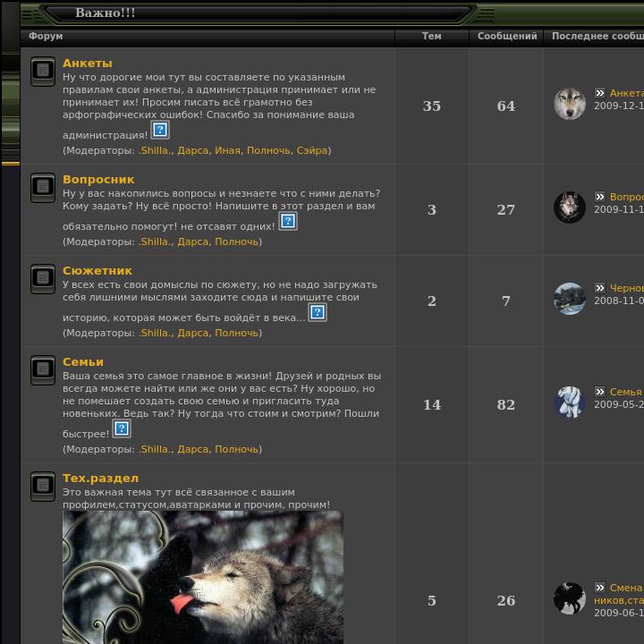Go to last post arrow in Анкеты row
This screenshot has height=644, width=644.
[600, 93]
